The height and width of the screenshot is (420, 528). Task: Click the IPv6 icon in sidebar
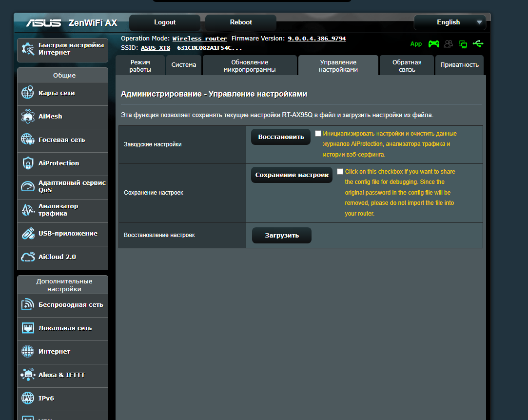pos(28,398)
